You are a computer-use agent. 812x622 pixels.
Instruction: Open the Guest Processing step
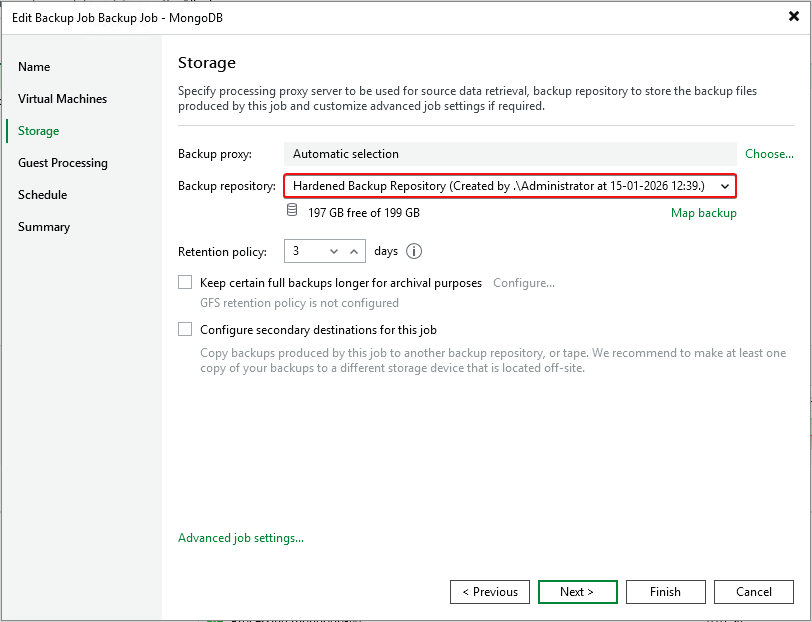click(x=62, y=163)
